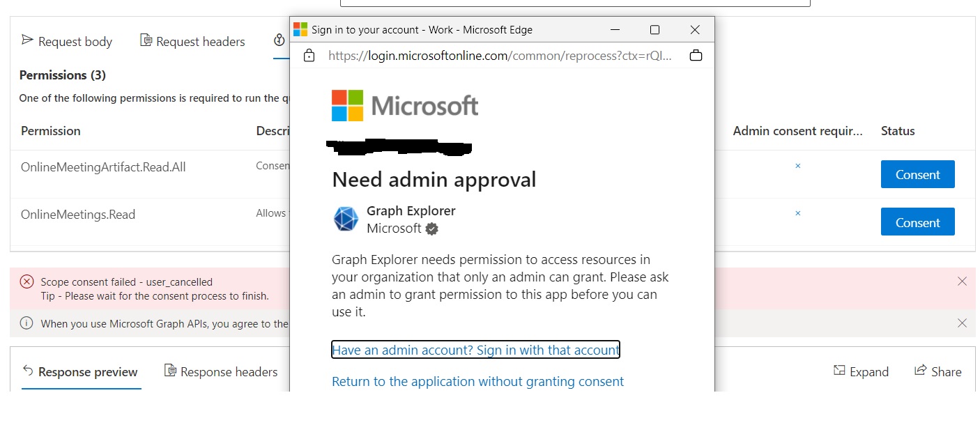
Task: Click the Permission column header
Action: (51, 131)
